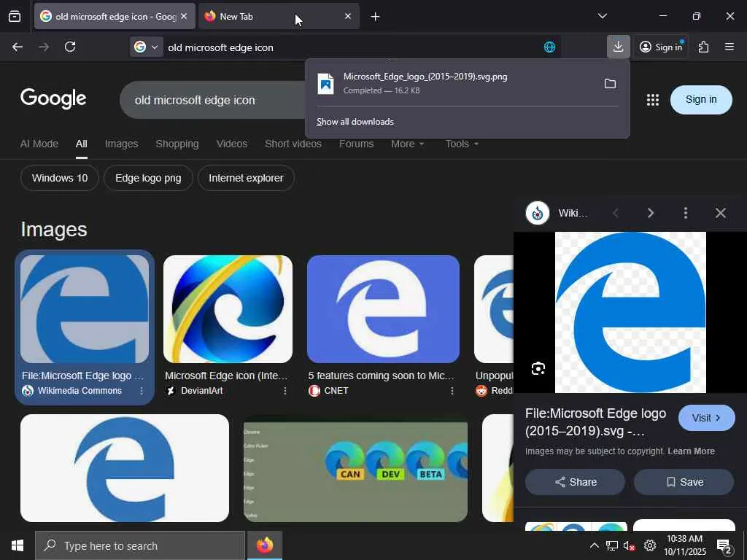The height and width of the screenshot is (560, 747).
Task: Click the Wikimedia Commons source icon in preview
Action: 538,213
